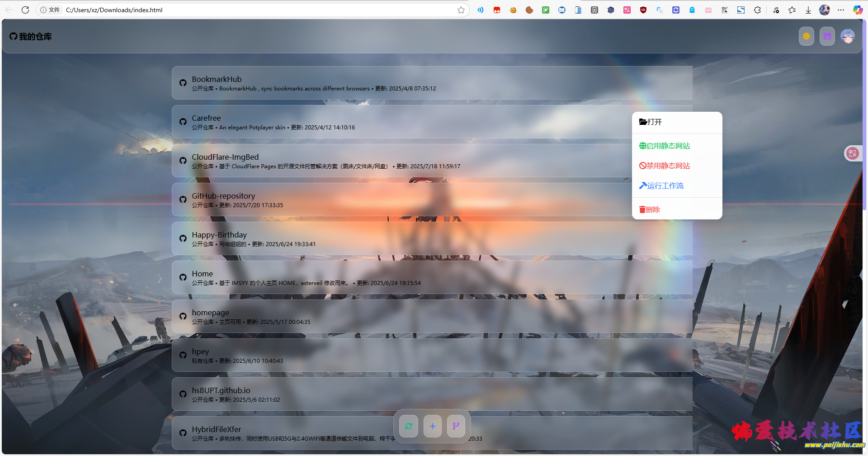Select 打开 in the context menu
The image size is (868, 456).
coord(651,122)
